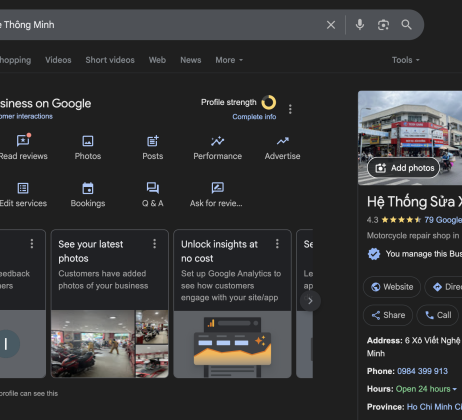Click the large customer showroom photo thumbnail
Screen dimensions: 462x420
tap(93, 344)
